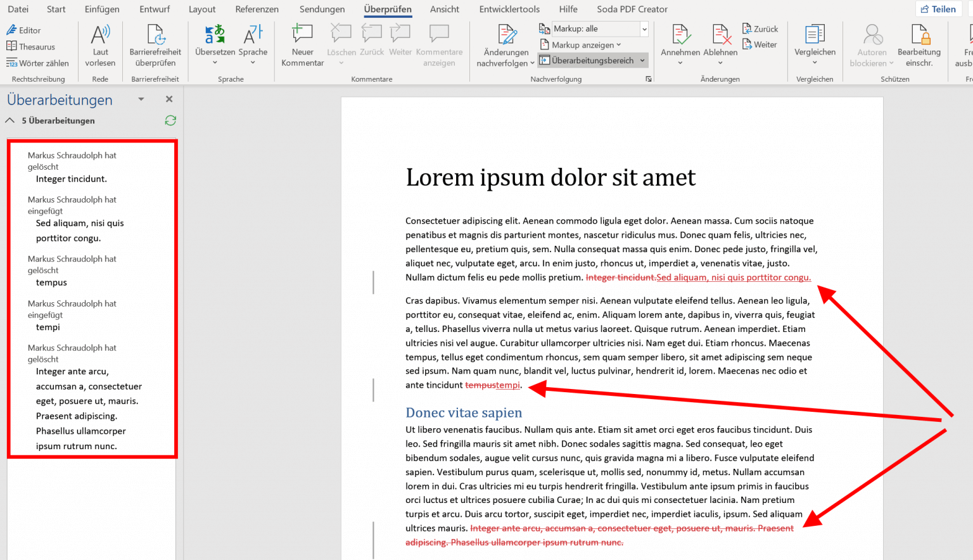Switch to the Referenzen tab
The image size is (973, 560).
click(x=257, y=9)
